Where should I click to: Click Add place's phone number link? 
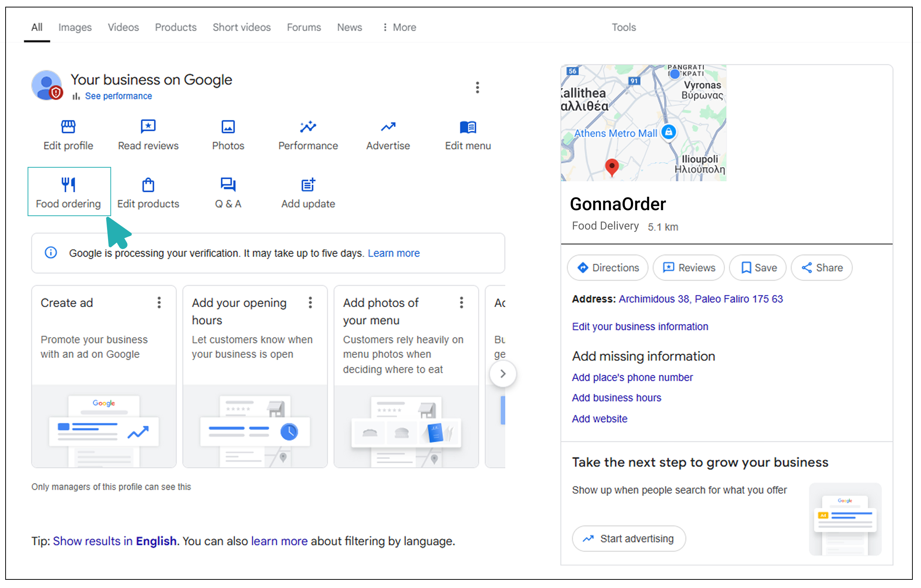point(632,377)
